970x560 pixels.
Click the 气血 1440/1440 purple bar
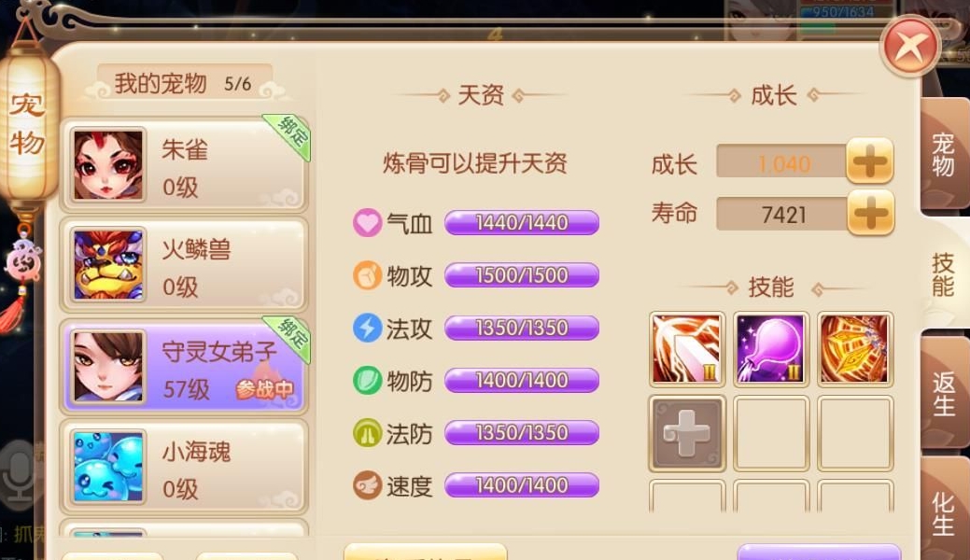coord(522,223)
